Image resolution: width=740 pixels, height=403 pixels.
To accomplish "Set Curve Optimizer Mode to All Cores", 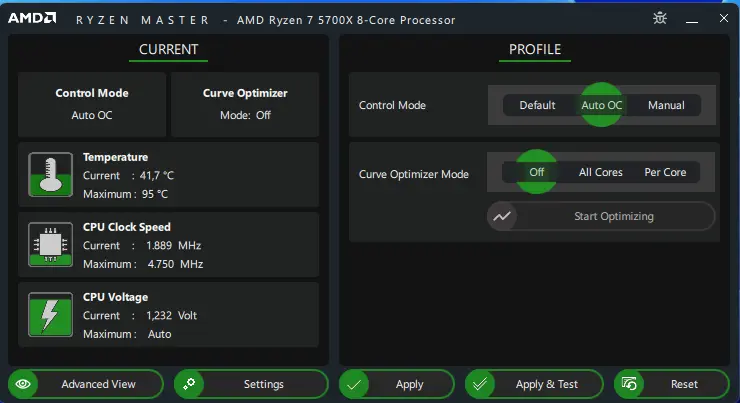I will (x=601, y=172).
